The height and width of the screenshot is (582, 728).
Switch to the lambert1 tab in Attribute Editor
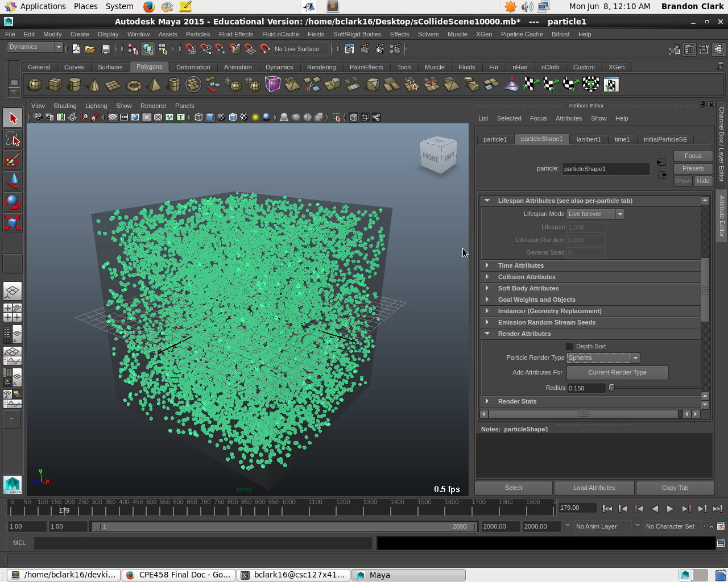[x=589, y=139]
